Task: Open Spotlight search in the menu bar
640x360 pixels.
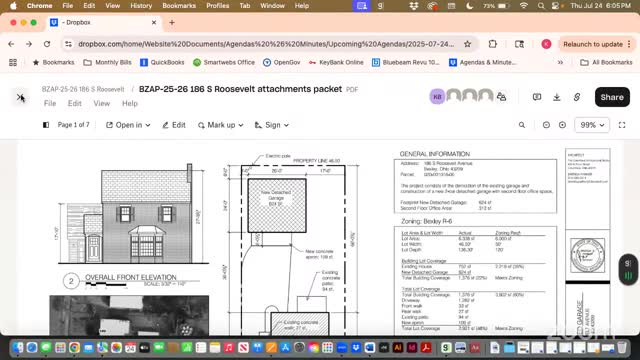Action: (541, 6)
